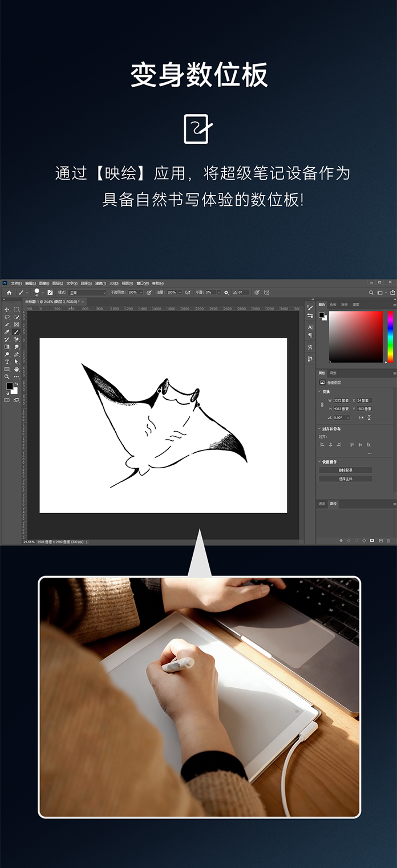The height and width of the screenshot is (868, 397).
Task: Close the 未标题-1 document tab
Action: coord(83,301)
